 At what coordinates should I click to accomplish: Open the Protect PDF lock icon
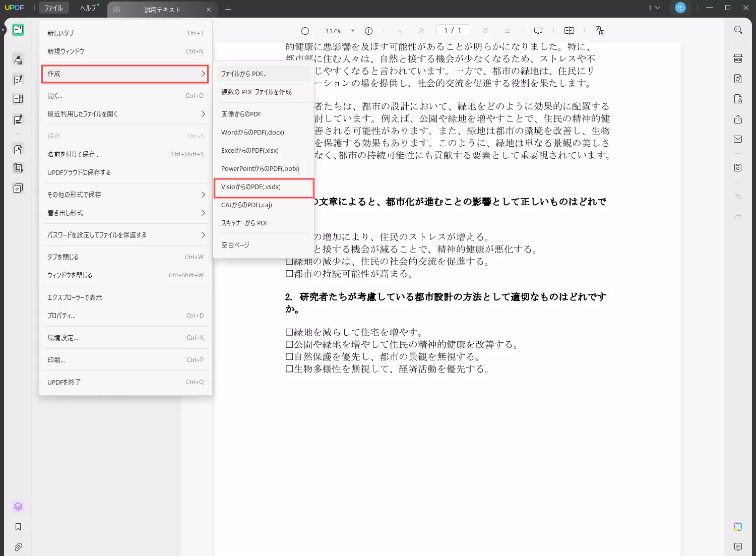738,99
